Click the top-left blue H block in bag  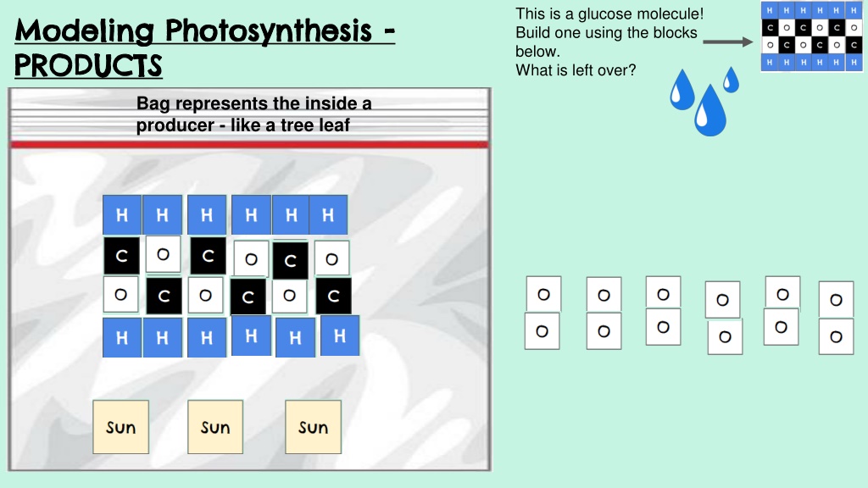point(122,214)
